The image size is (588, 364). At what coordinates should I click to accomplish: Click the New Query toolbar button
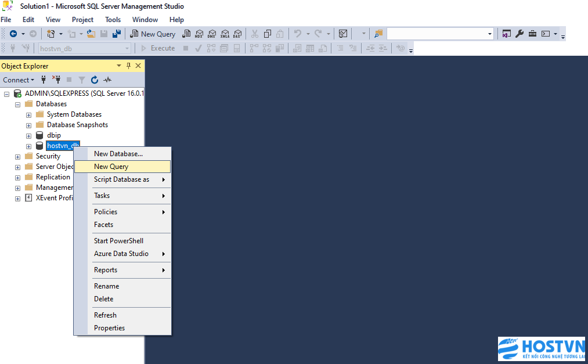(153, 34)
